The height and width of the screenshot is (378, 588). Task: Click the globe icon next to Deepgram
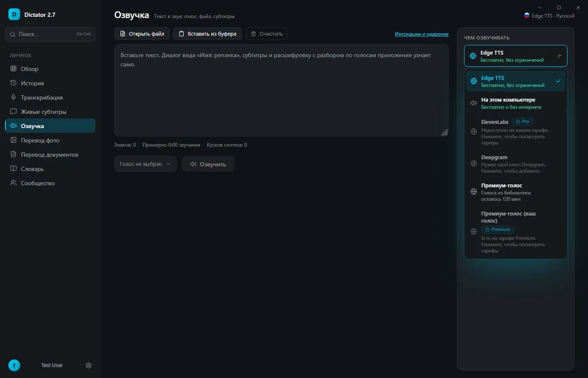474,163
